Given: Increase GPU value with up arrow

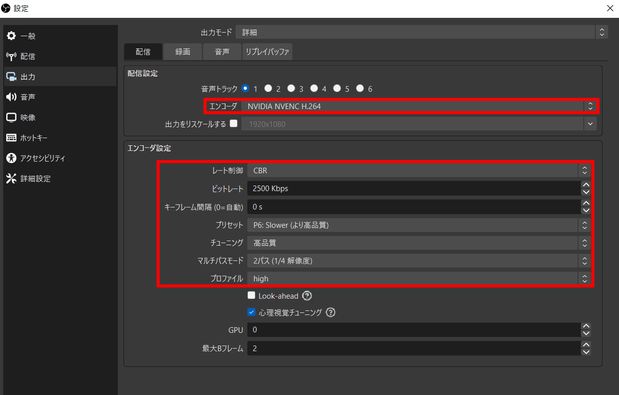Looking at the screenshot, I should pyautogui.click(x=586, y=326).
